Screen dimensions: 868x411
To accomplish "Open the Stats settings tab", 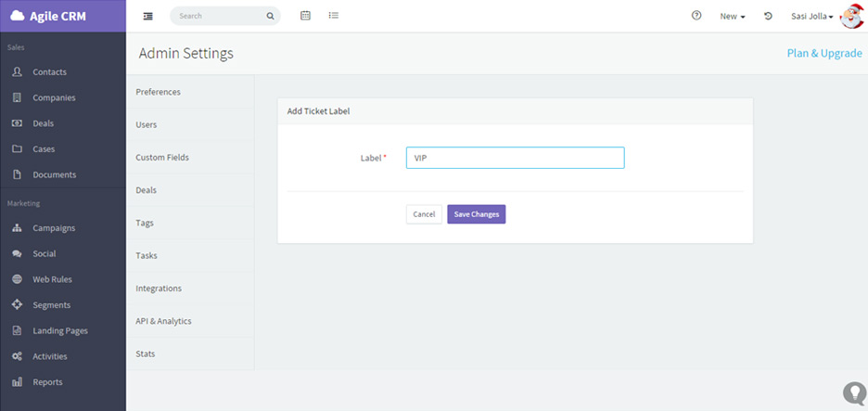I will [190, 353].
